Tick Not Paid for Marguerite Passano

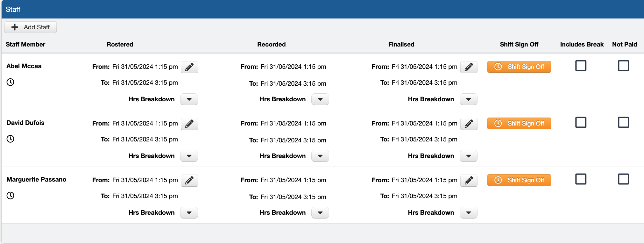624,179
